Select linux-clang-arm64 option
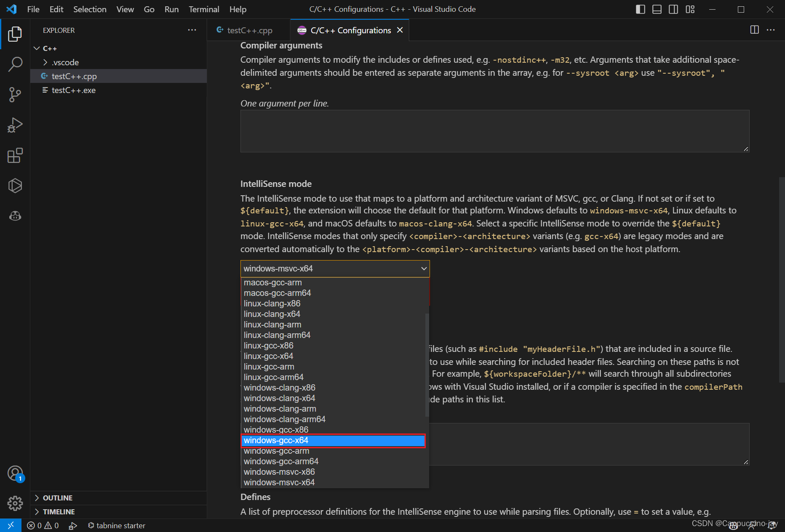 (x=333, y=335)
